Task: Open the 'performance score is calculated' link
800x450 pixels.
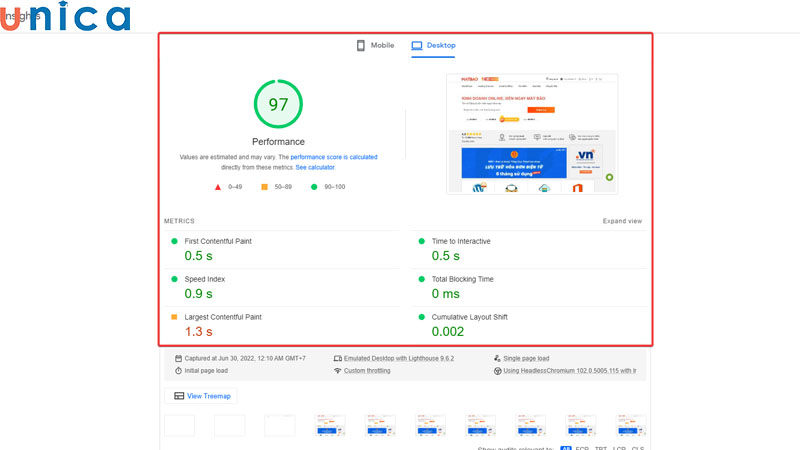Action: 334,157
